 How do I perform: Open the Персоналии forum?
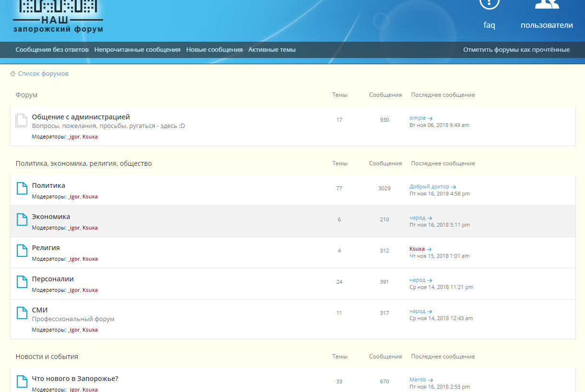(53, 279)
